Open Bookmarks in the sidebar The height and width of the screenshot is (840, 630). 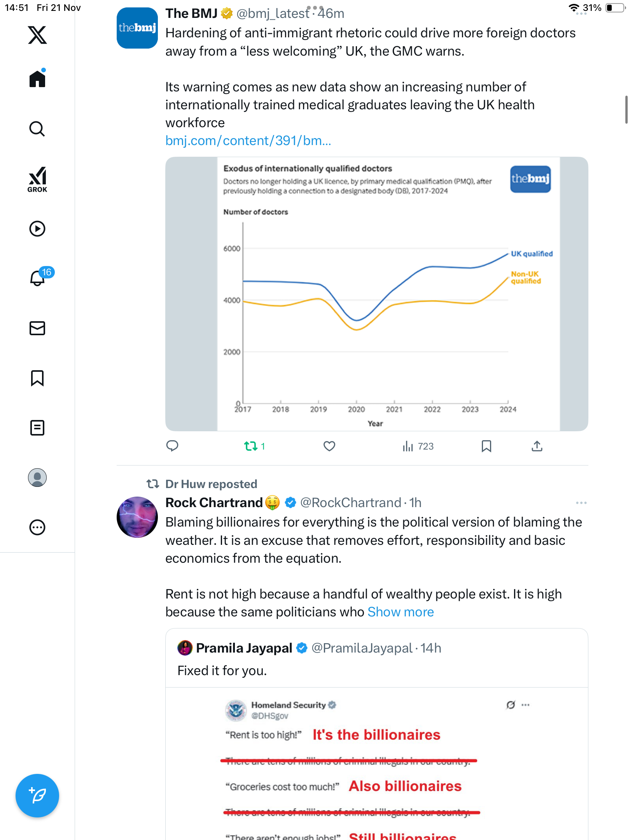(x=37, y=378)
